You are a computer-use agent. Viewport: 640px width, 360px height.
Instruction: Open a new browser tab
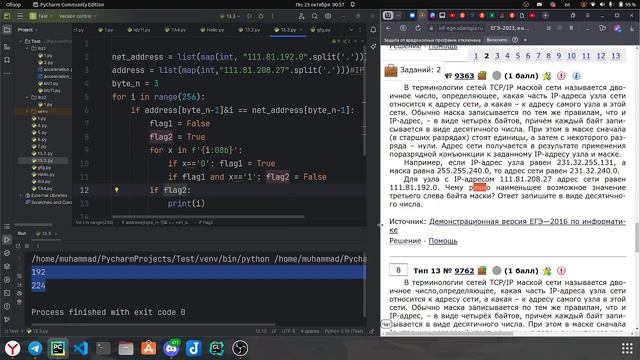(545, 16)
